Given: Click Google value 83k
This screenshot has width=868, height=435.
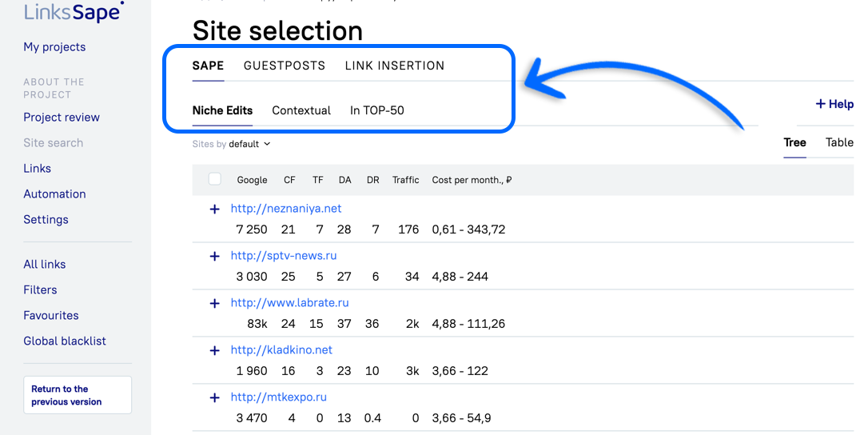Looking at the screenshot, I should tap(257, 324).
